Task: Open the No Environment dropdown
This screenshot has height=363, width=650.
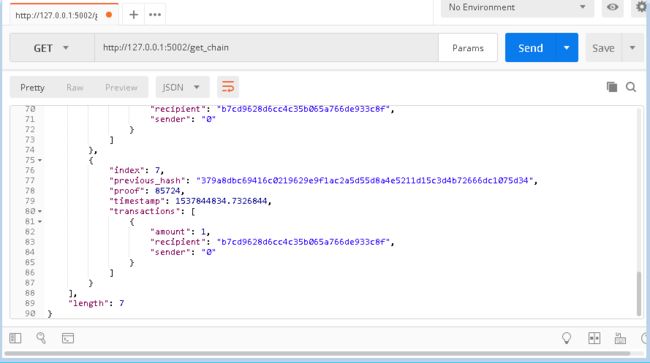Action: click(x=517, y=7)
